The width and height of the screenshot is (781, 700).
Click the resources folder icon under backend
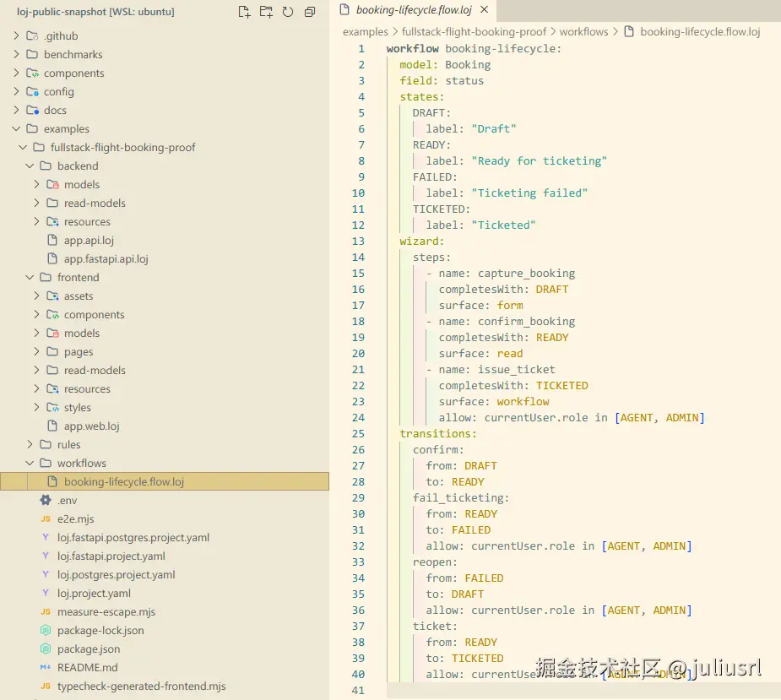tap(53, 221)
